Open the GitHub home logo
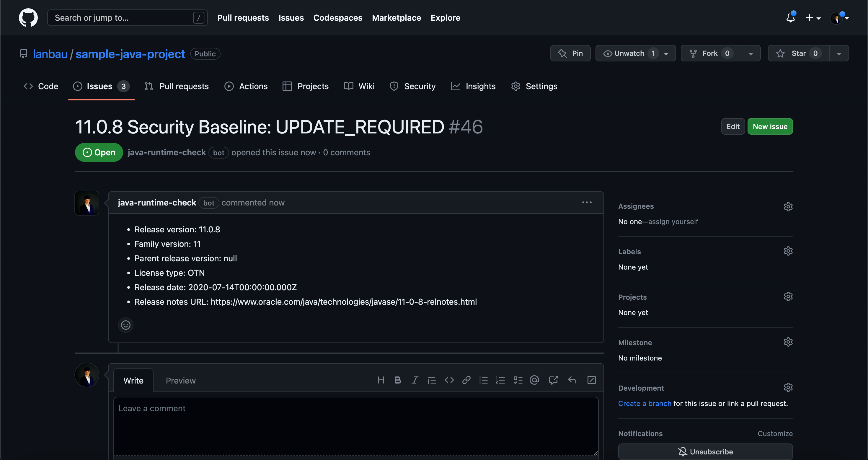The height and width of the screenshot is (460, 868). pyautogui.click(x=28, y=17)
